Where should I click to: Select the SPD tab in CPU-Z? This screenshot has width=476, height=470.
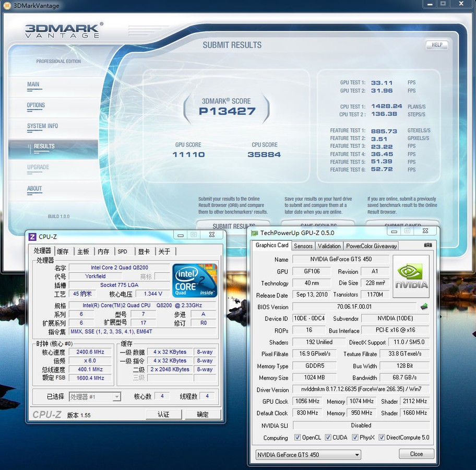[123, 251]
